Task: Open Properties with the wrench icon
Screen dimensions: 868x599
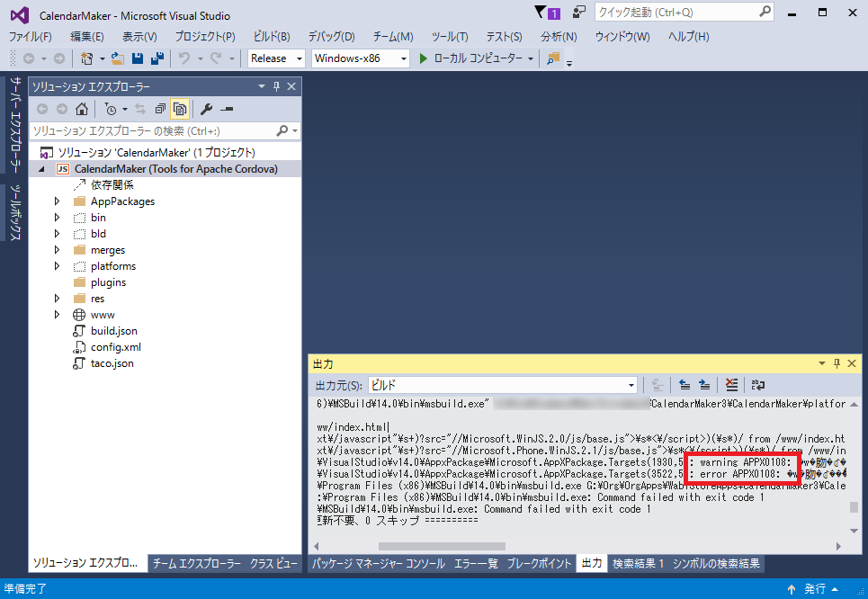Action: point(207,109)
